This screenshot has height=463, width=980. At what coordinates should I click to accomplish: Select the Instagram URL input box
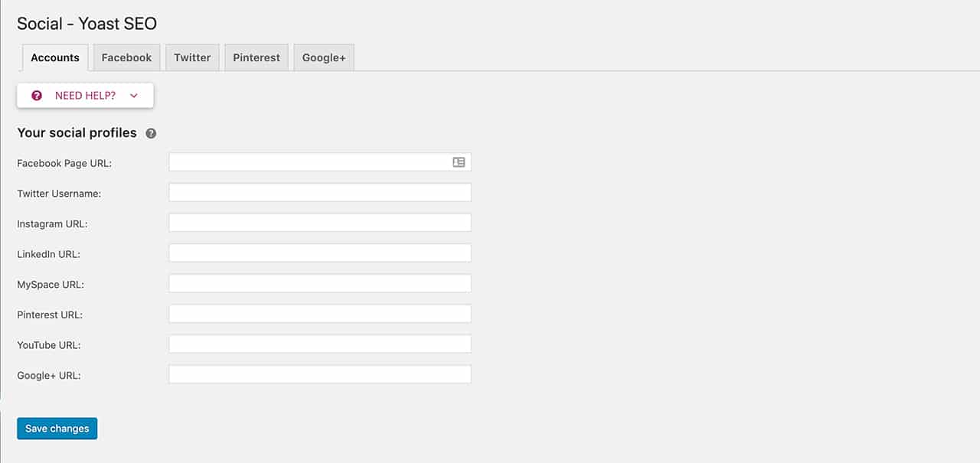coord(320,223)
